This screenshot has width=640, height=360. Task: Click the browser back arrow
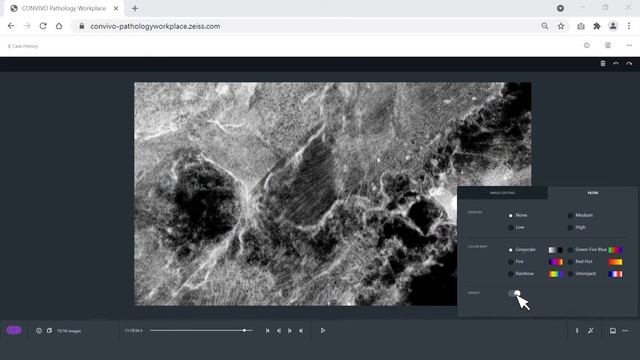click(x=11, y=26)
